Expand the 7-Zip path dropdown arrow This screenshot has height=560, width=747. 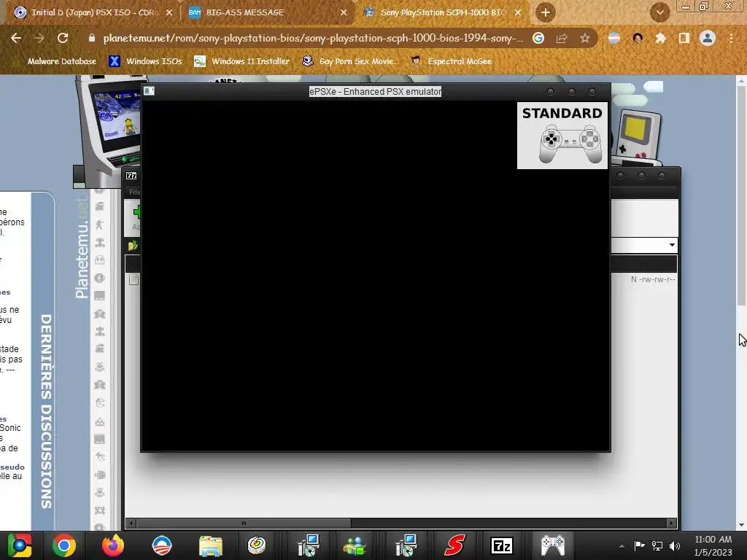click(672, 245)
